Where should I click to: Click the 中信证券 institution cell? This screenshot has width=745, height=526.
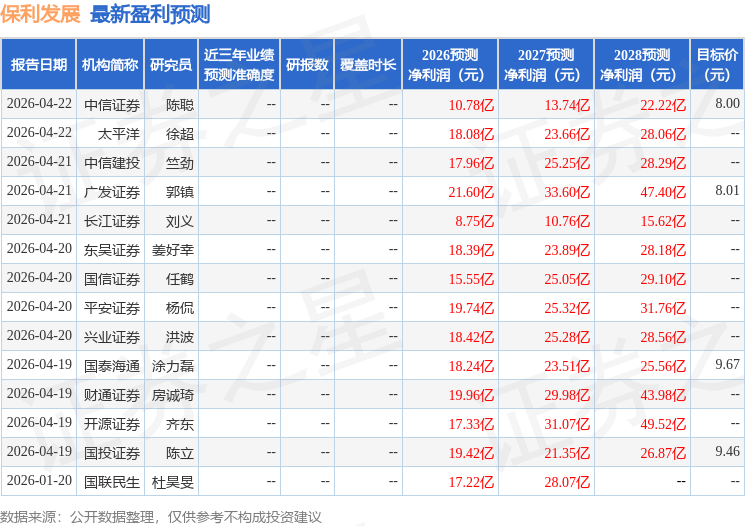112,105
